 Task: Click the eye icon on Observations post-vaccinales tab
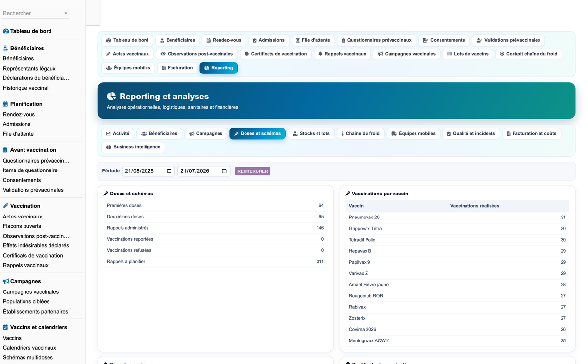point(164,54)
